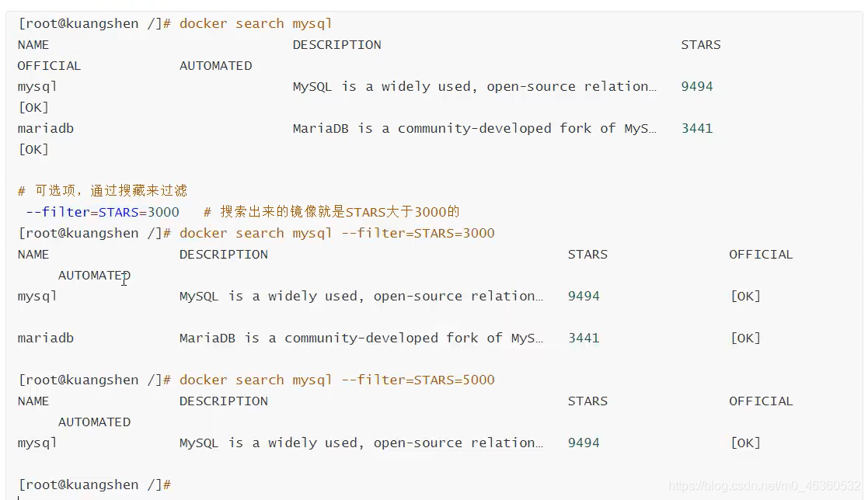Click the AUTOMATED header in the first output
This screenshot has width=868, height=500.
coord(215,66)
